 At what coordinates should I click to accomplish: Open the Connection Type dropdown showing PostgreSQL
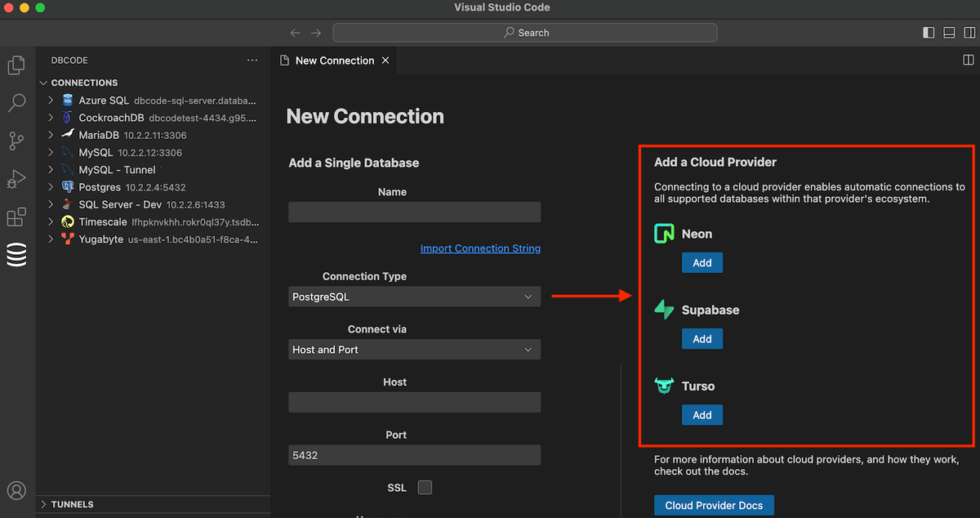414,297
